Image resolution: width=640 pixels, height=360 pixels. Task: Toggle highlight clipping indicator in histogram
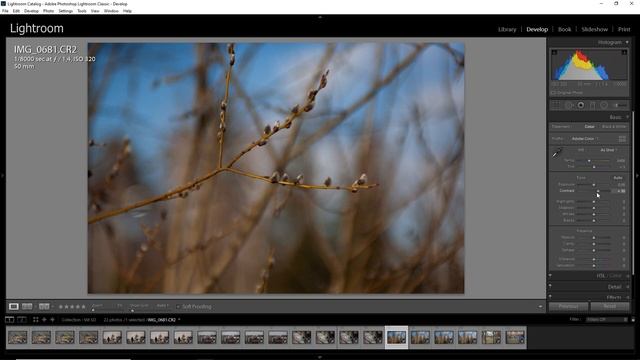[x=624, y=52]
